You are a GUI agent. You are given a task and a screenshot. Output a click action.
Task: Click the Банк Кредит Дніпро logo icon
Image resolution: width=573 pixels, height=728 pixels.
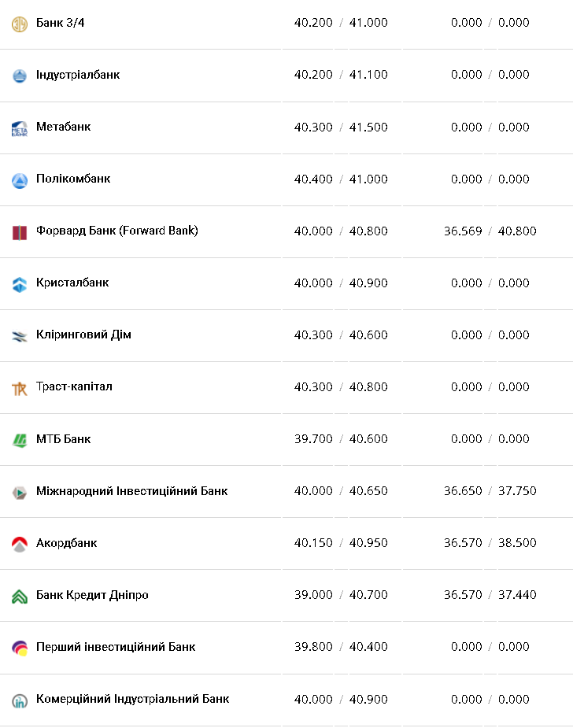[20, 596]
